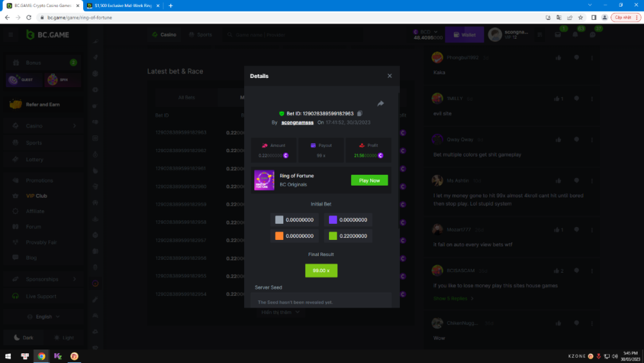Open Chrome from the Windows taskbar
The image size is (644, 363).
click(41, 356)
